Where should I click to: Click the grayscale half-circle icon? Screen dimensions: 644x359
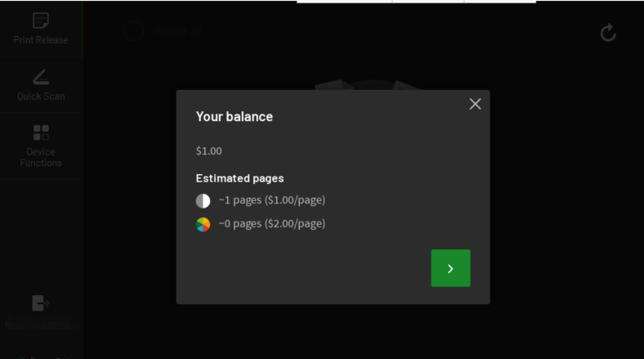tap(203, 201)
